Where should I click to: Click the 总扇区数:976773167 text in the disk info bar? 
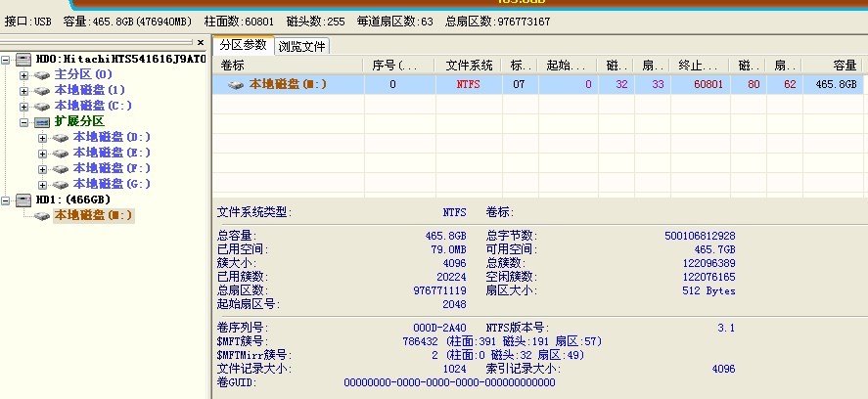(x=498, y=22)
